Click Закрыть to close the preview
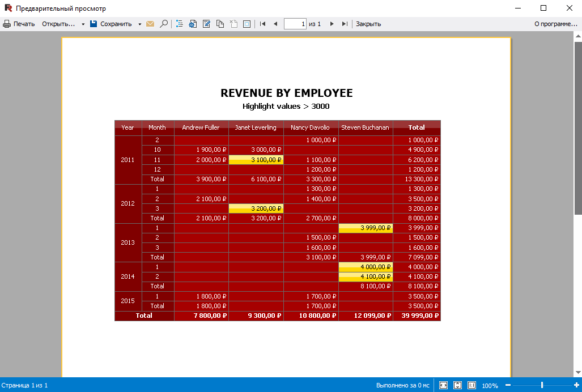 click(368, 24)
